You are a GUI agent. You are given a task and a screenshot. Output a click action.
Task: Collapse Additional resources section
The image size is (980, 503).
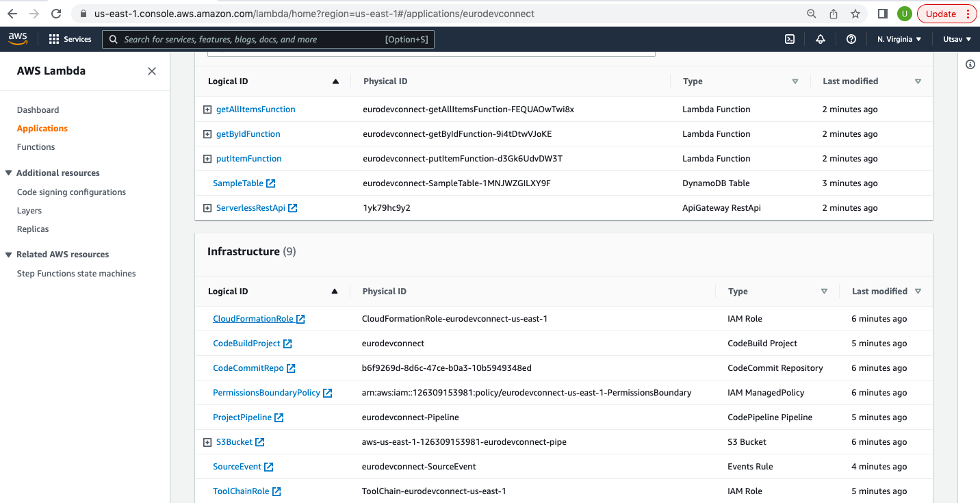tap(8, 173)
